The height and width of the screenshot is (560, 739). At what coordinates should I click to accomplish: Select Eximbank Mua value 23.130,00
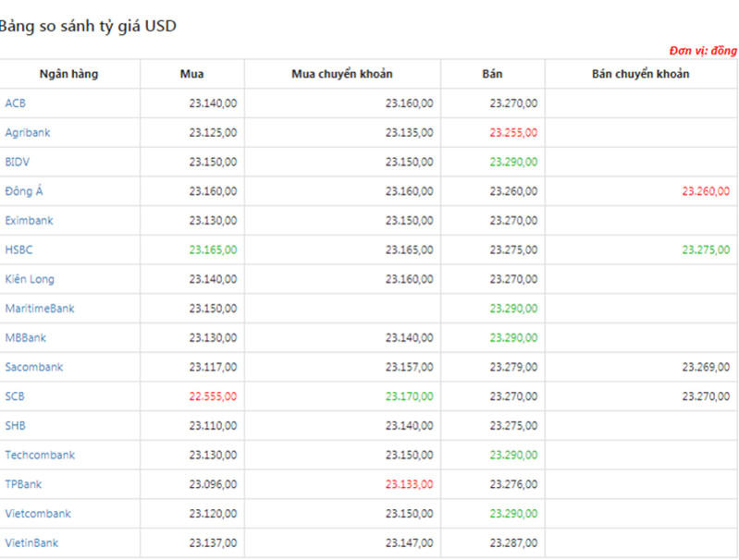coord(213,221)
